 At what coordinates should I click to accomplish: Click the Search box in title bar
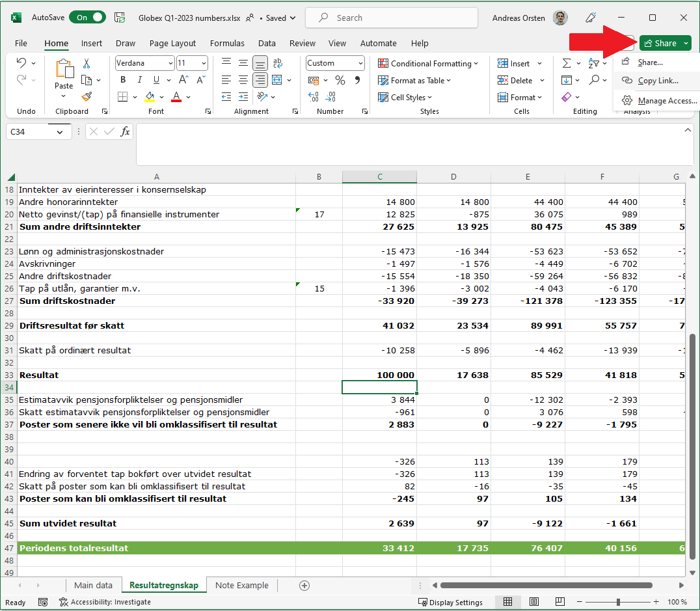click(x=392, y=18)
